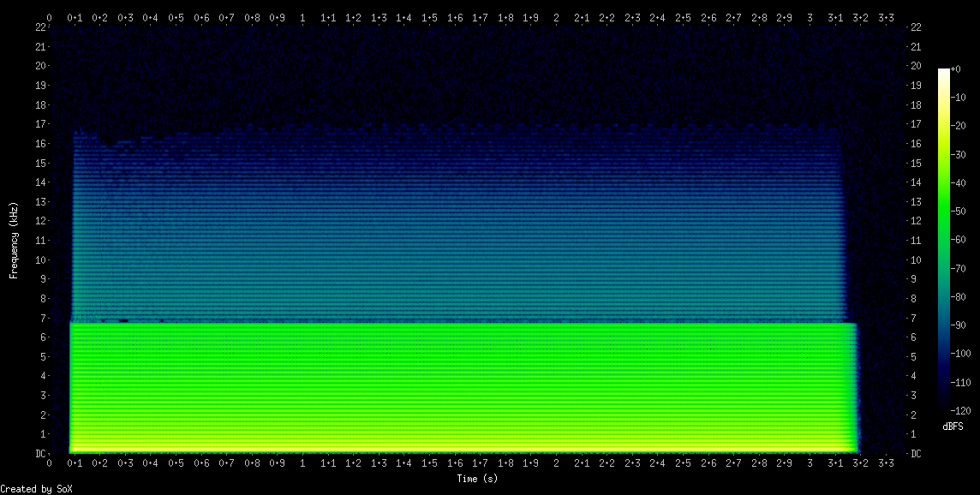Click the 'Created by SoX' caption

click(36, 489)
